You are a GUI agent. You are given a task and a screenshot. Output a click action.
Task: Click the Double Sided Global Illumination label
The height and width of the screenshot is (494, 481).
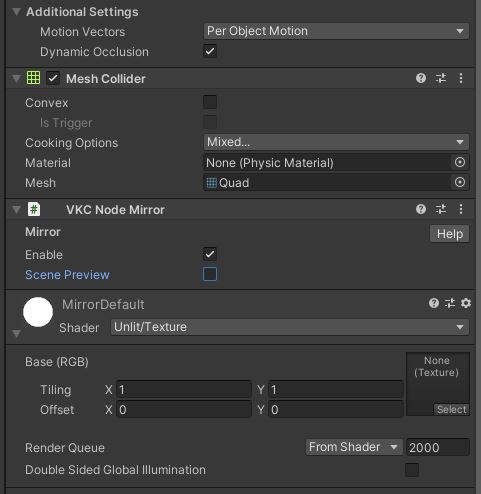115,470
